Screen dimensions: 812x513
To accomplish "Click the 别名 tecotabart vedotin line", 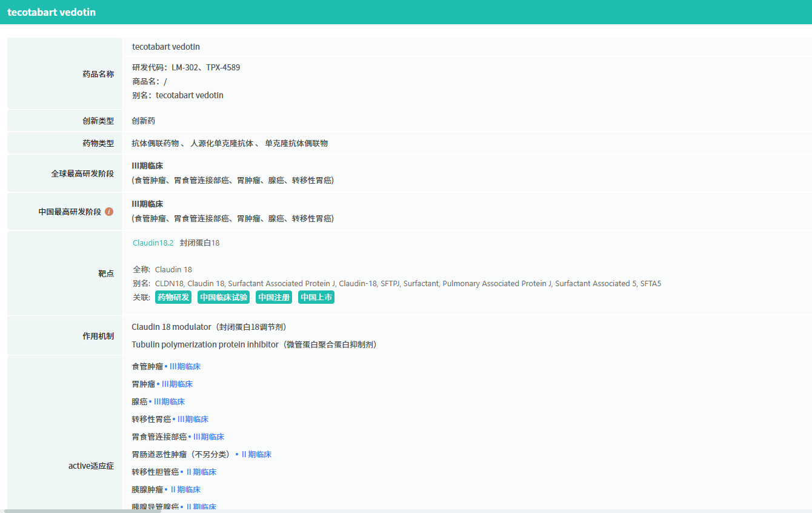I will pyautogui.click(x=178, y=95).
